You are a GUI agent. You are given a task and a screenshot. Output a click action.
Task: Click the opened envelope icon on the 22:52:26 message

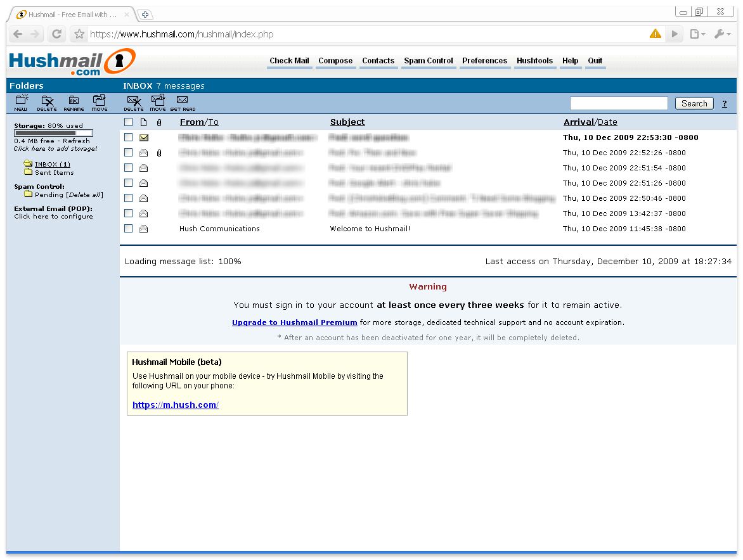(143, 153)
